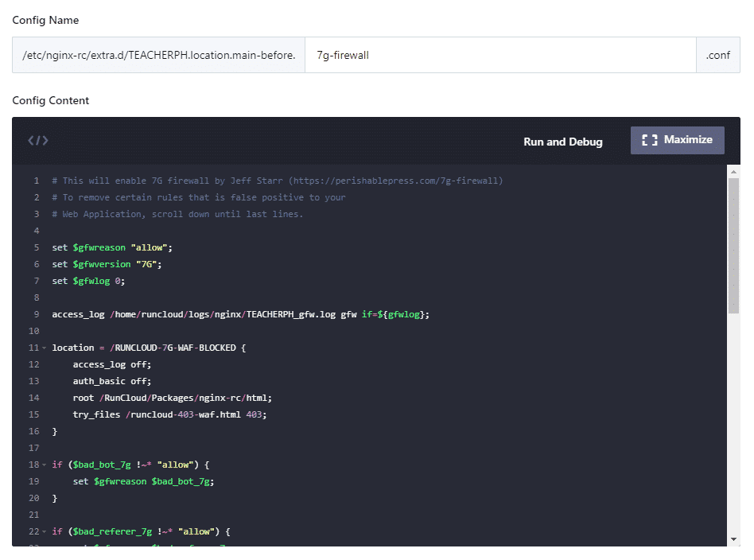Image resolution: width=754 pixels, height=560 pixels.
Task: Click line 3 comment 'Web Application, scroll down'
Action: 177,214
